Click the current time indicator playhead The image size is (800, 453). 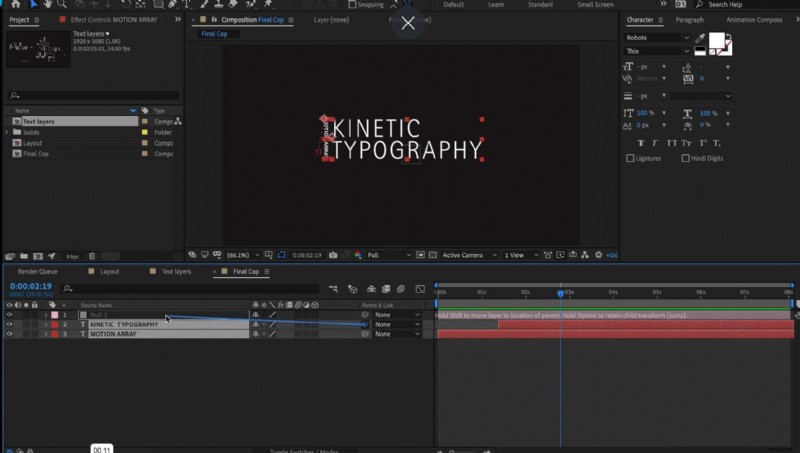[x=560, y=293]
